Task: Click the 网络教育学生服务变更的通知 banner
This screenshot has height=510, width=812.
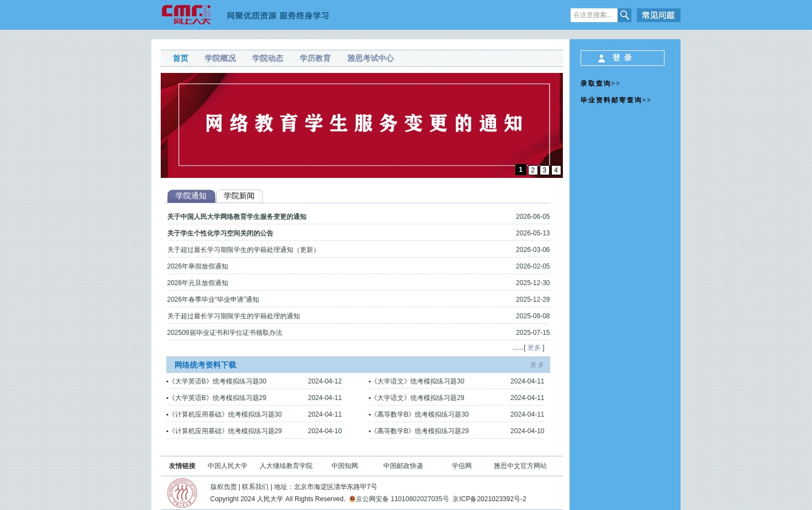Action: pyautogui.click(x=362, y=125)
